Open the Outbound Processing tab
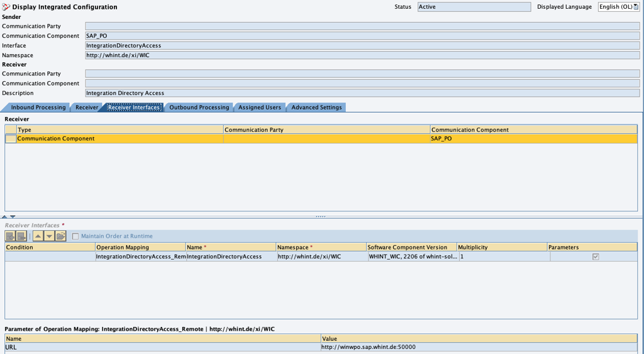The image size is (644, 354). [x=199, y=107]
